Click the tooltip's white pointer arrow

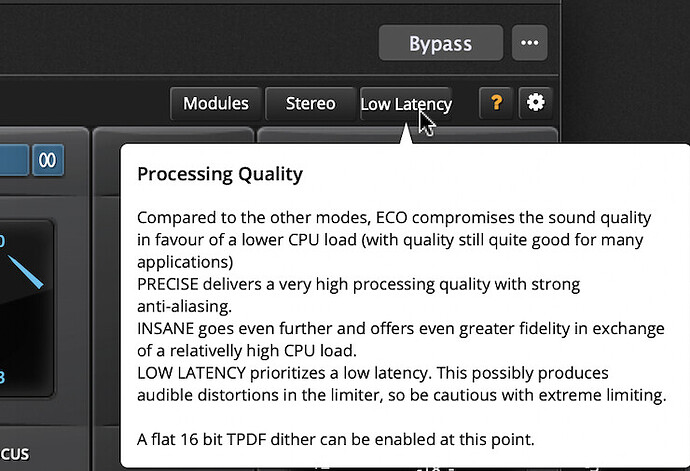pyautogui.click(x=406, y=134)
